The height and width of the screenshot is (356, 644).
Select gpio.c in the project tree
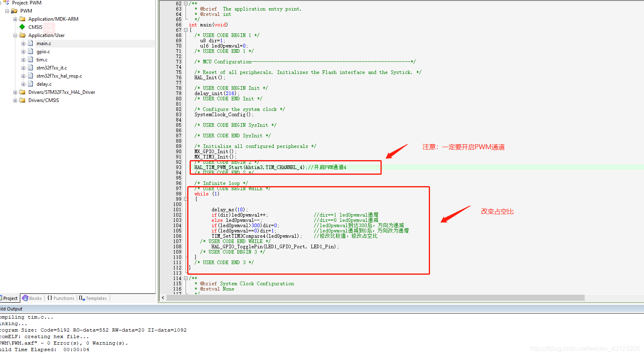43,52
